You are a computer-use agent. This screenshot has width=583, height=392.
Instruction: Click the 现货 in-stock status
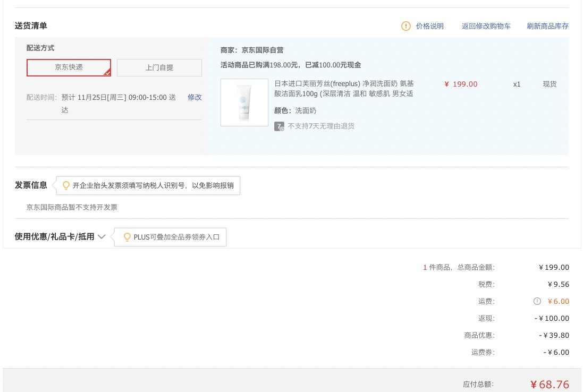550,84
